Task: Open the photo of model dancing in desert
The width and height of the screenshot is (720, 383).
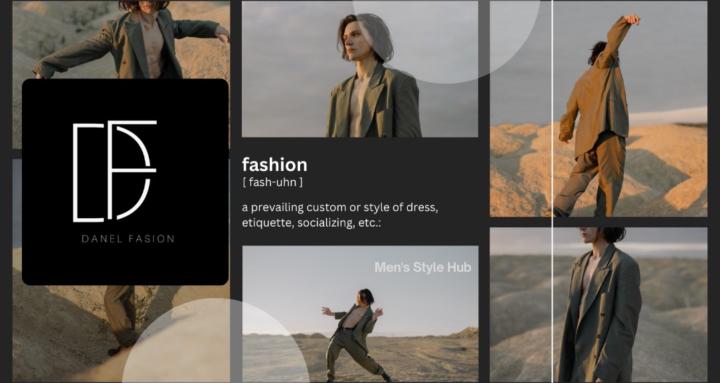Action: tap(360, 314)
